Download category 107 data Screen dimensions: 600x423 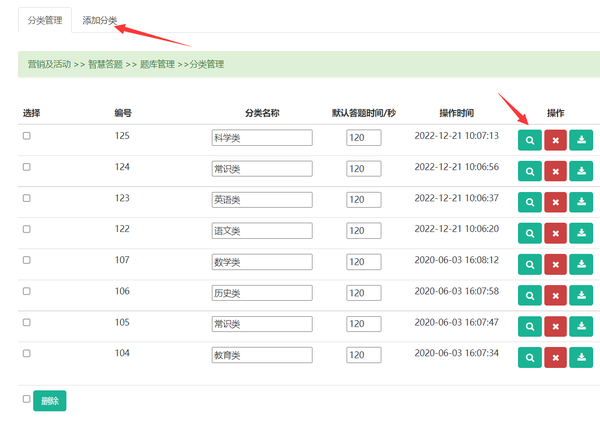(581, 265)
